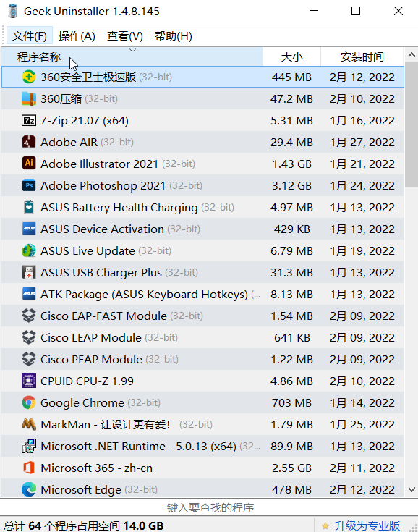Open the 查看(V) menu
The image size is (418, 532).
125,35
